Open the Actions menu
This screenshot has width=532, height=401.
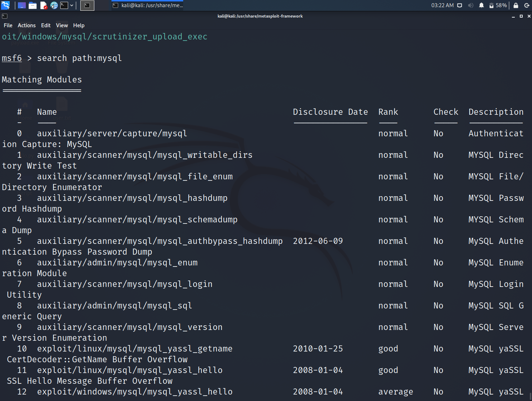click(x=27, y=25)
